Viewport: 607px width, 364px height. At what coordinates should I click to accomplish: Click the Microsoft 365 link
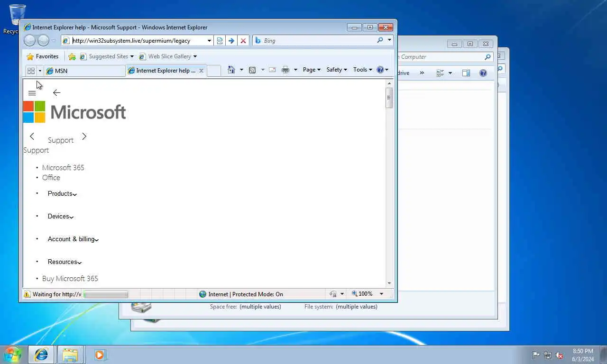63,168
